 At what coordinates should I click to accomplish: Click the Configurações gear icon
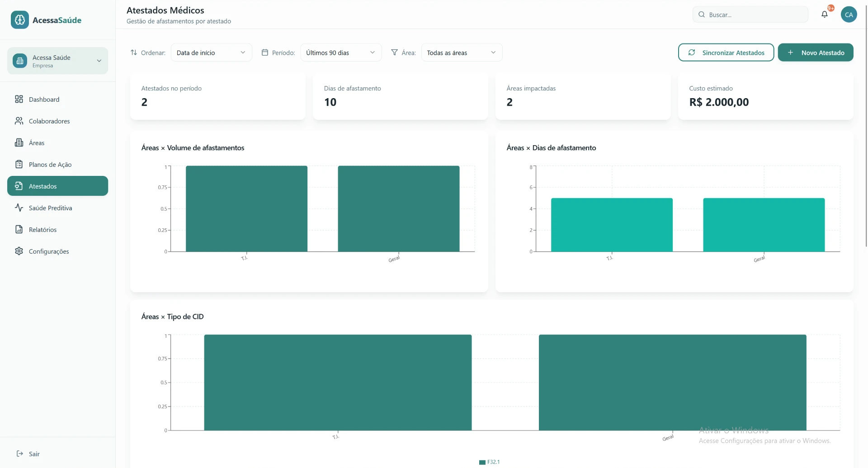tap(19, 251)
